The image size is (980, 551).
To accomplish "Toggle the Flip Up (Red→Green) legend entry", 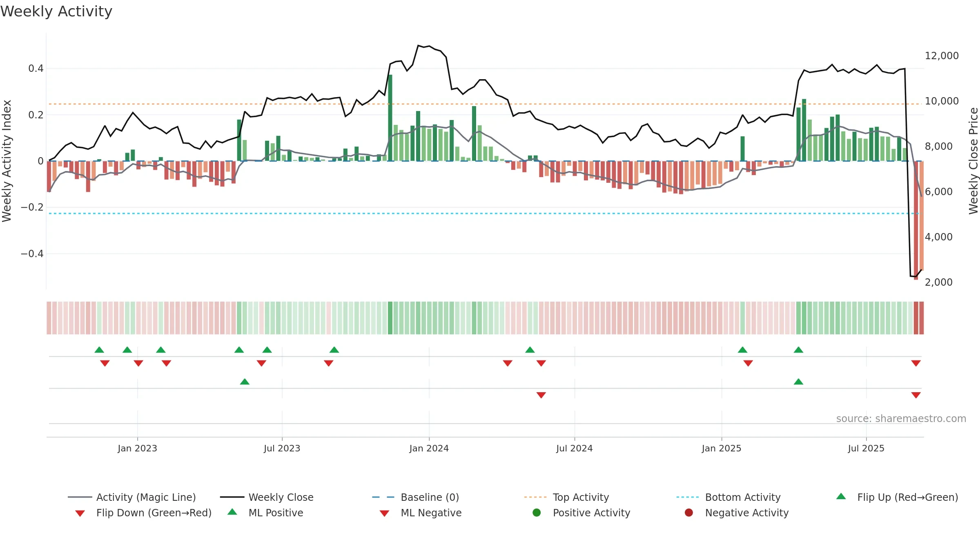I will click(x=897, y=497).
